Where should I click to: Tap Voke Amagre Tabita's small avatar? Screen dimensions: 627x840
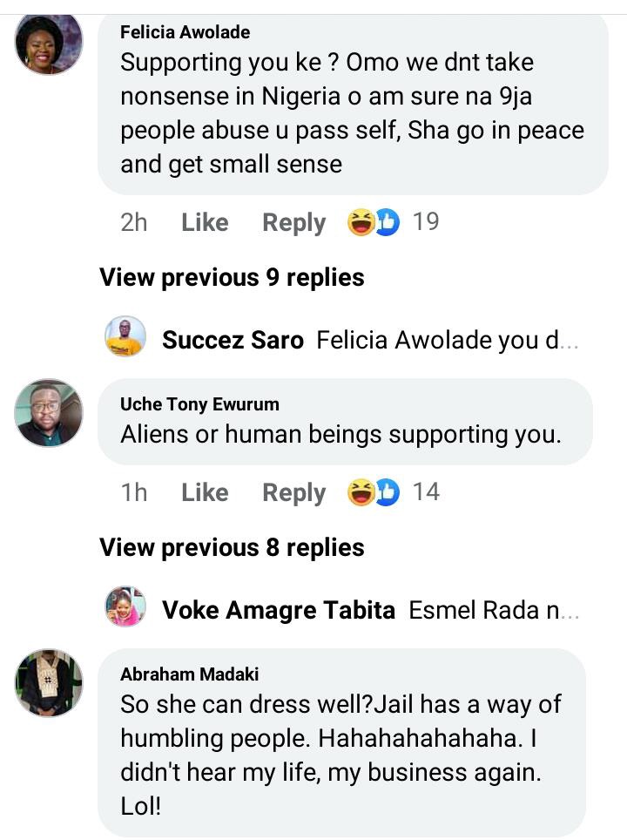pos(125,606)
